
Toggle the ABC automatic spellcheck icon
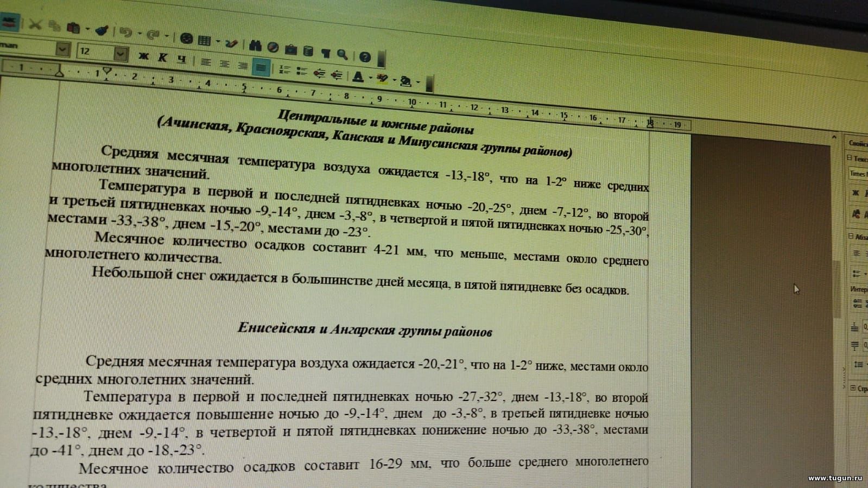pyautogui.click(x=9, y=22)
